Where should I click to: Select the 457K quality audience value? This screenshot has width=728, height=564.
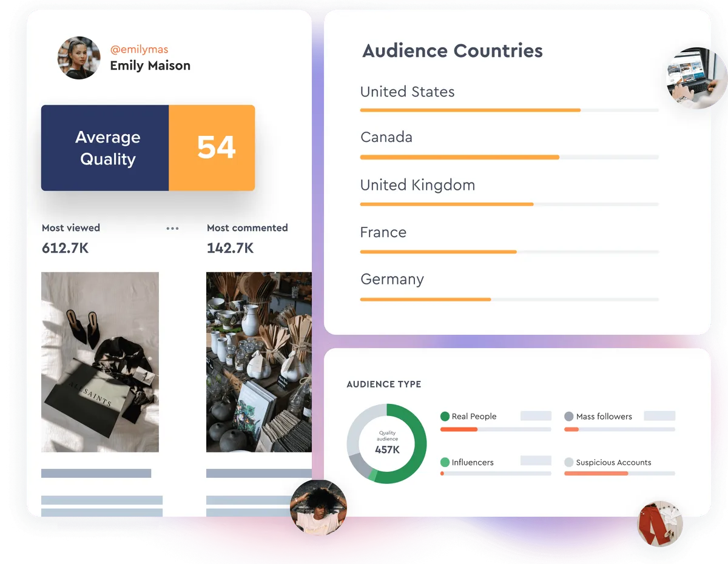point(386,450)
